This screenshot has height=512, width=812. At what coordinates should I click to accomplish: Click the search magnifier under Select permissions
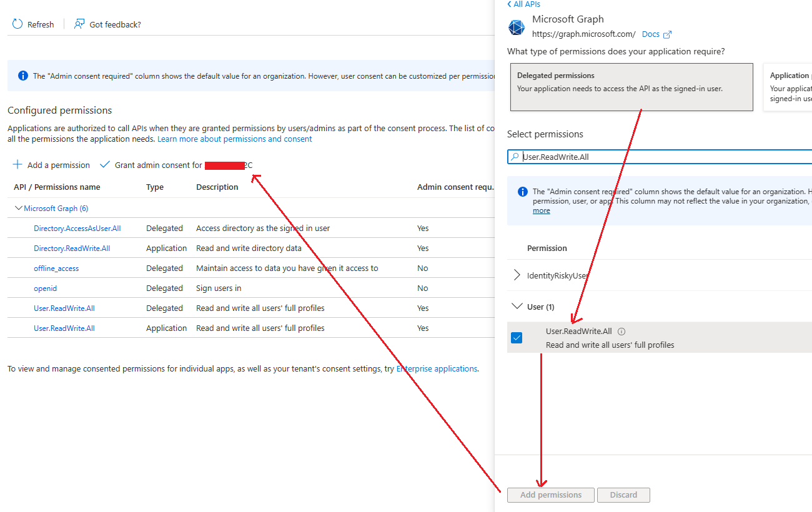tap(514, 156)
